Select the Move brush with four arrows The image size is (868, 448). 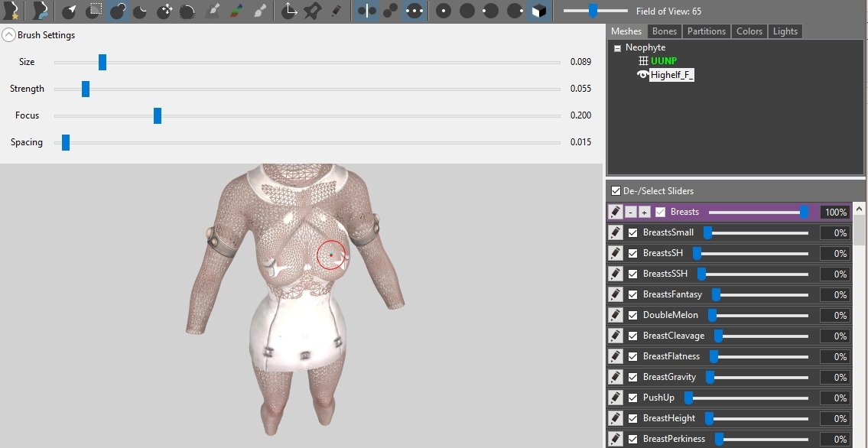pyautogui.click(x=164, y=11)
